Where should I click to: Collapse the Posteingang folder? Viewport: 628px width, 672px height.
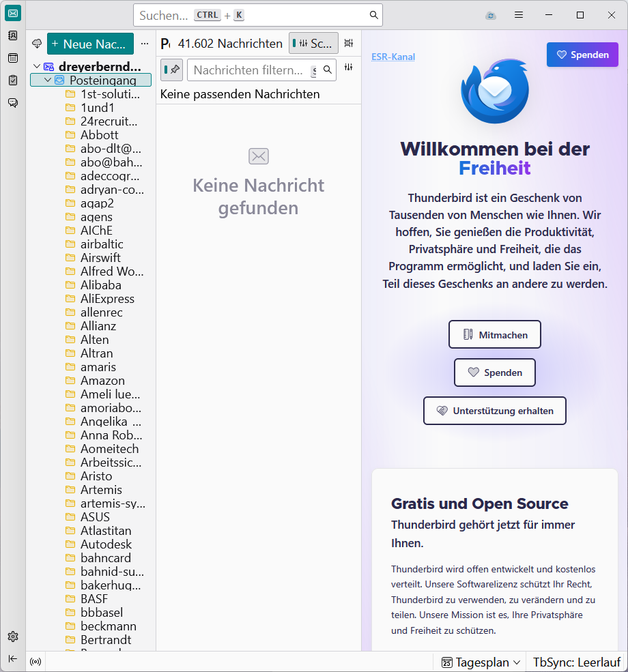click(x=48, y=80)
